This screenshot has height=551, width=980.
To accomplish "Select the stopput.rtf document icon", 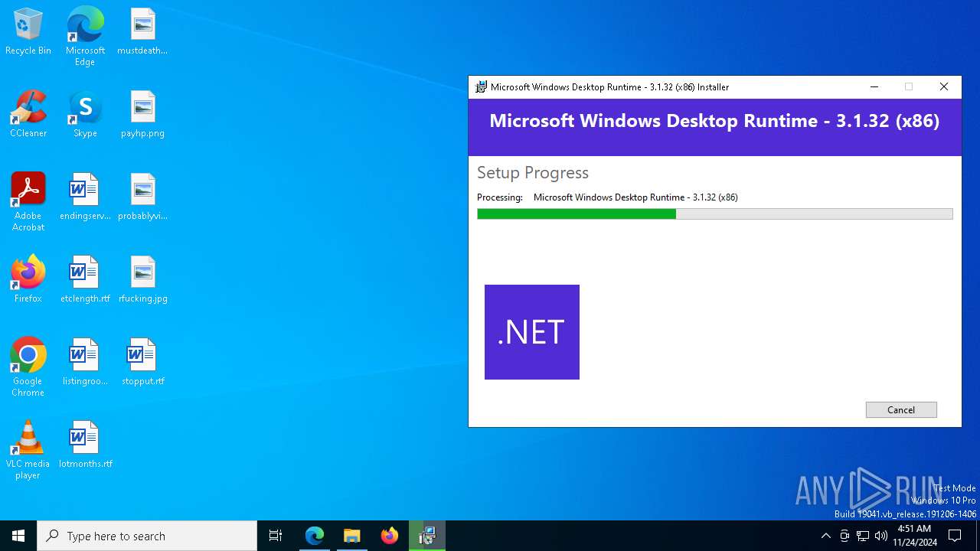I will pos(142,362).
